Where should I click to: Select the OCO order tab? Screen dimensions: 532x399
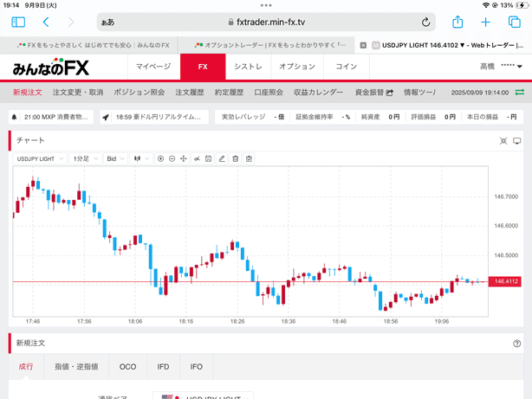[127, 367]
